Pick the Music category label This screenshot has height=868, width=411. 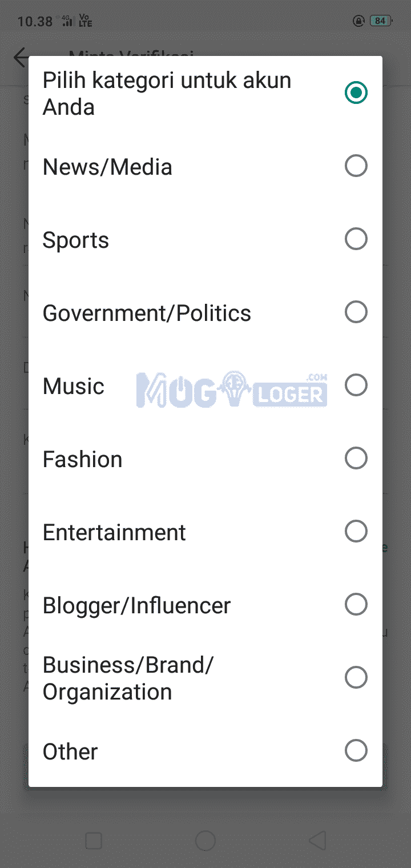pyautogui.click(x=74, y=386)
